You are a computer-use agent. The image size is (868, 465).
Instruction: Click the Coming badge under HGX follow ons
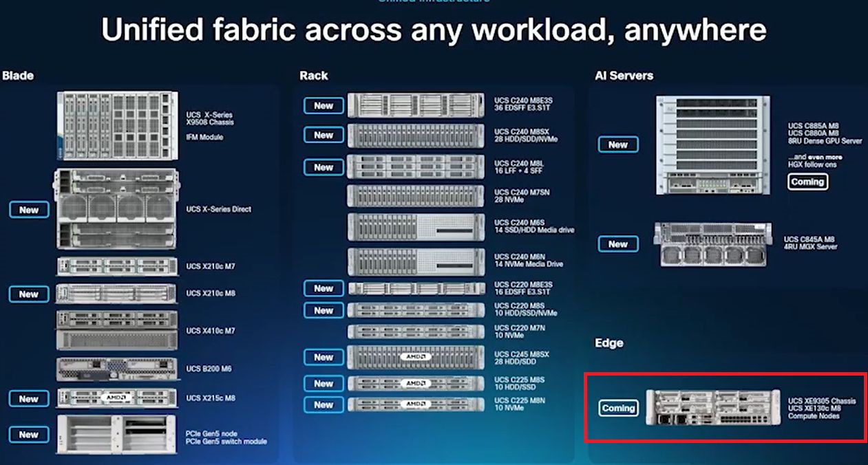click(807, 182)
